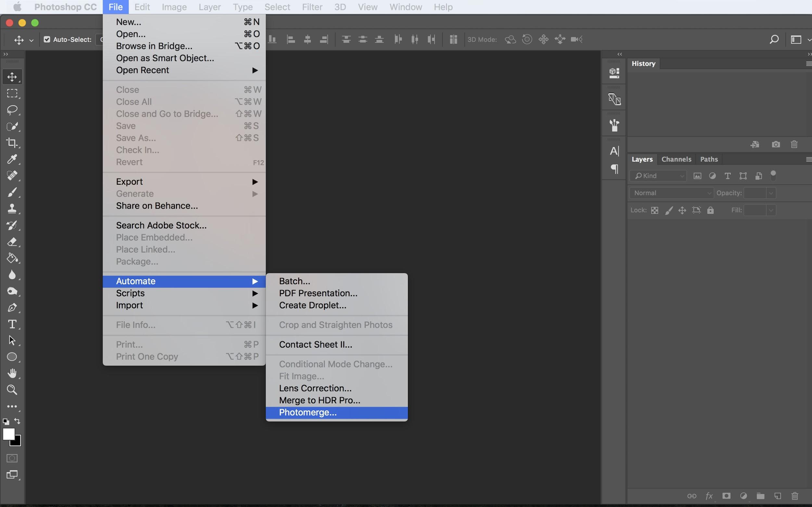812x507 pixels.
Task: Select the Path Selection tool
Action: click(12, 340)
